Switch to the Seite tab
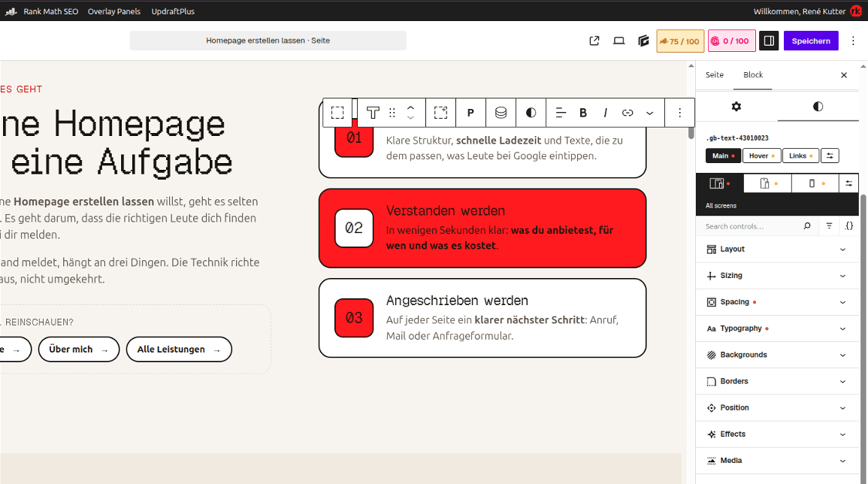 click(x=714, y=74)
